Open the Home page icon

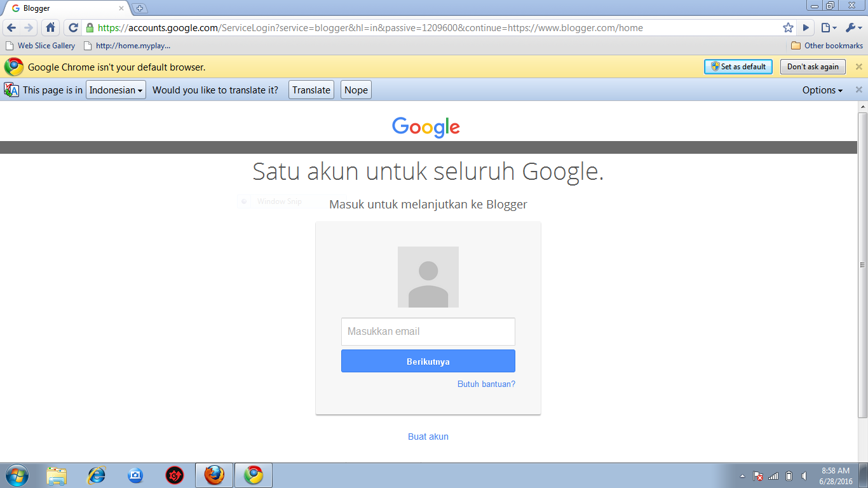[51, 28]
